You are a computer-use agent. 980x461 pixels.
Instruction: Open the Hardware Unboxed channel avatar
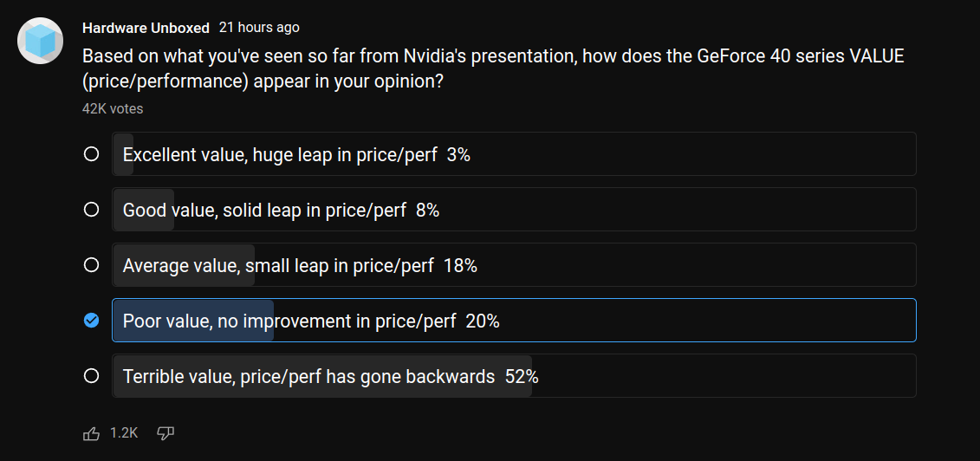41,42
